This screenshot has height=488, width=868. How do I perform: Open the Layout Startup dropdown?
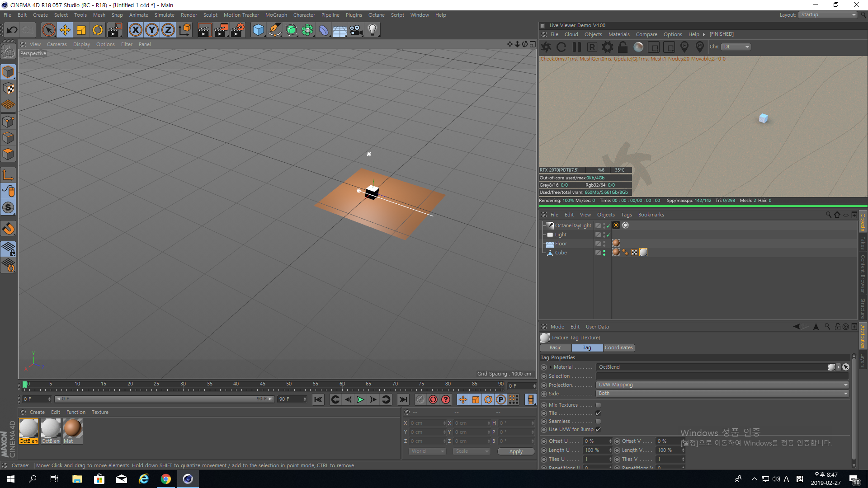[828, 15]
